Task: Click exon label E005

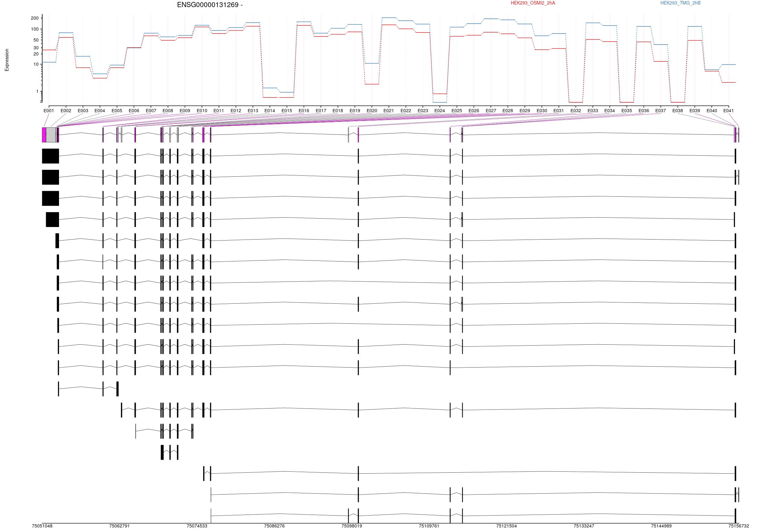Action: tap(117, 111)
